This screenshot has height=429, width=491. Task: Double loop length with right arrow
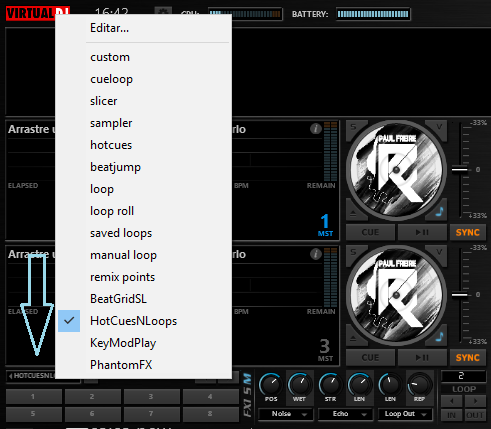click(x=475, y=401)
